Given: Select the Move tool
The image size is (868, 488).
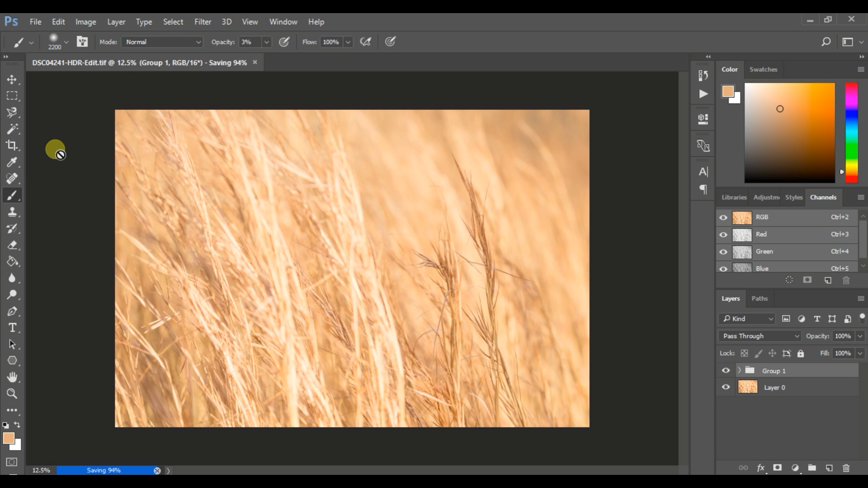Looking at the screenshot, I should coord(12,79).
